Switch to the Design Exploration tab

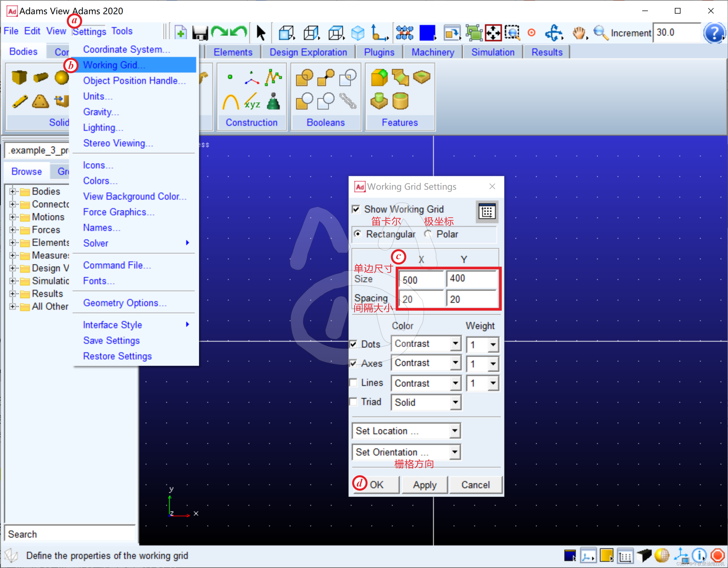pyautogui.click(x=308, y=52)
